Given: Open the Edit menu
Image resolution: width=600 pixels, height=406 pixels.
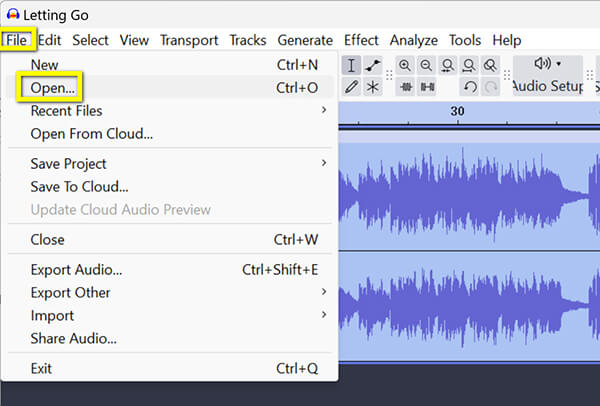Looking at the screenshot, I should pyautogui.click(x=49, y=40).
